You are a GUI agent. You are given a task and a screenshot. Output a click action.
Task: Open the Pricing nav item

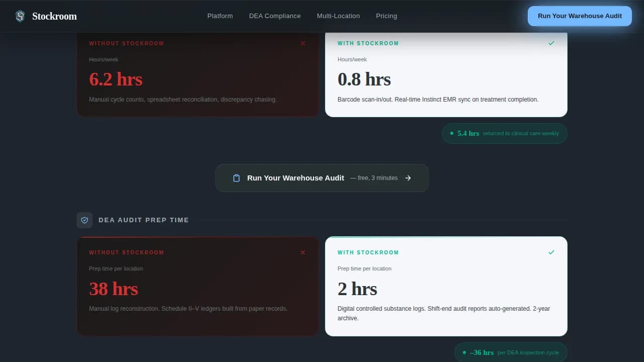(x=386, y=16)
